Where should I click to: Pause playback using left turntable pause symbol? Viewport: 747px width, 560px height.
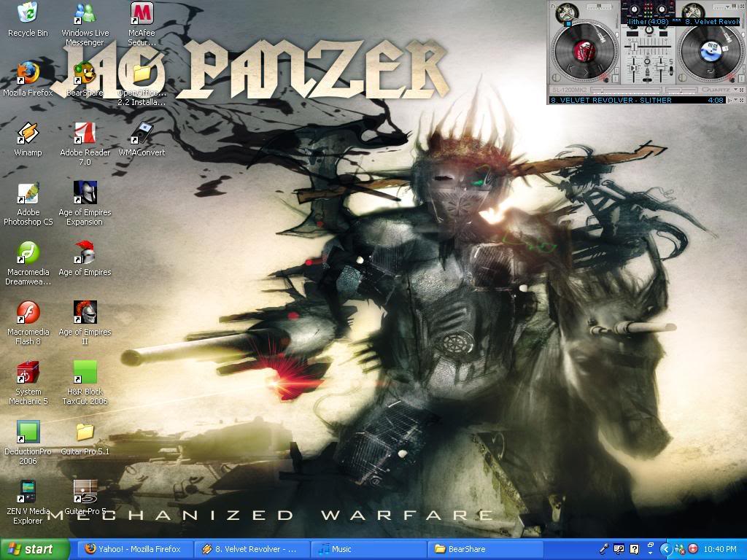tap(601, 68)
